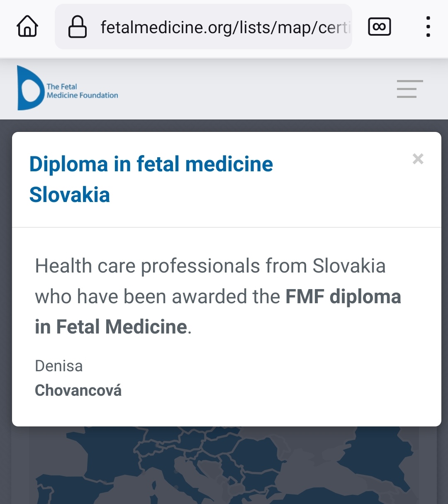Image resolution: width=448 pixels, height=504 pixels.
Task: Click Romania on the background map
Action: (253, 454)
